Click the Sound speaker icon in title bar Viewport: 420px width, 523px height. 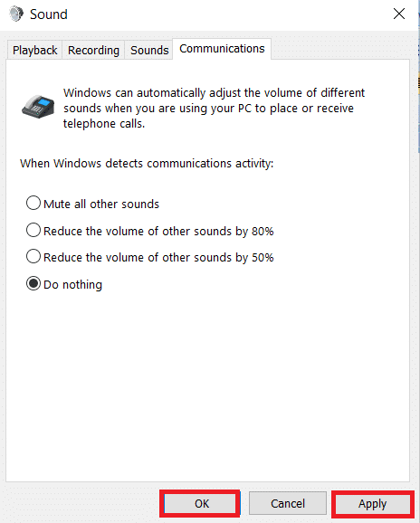tap(16, 14)
